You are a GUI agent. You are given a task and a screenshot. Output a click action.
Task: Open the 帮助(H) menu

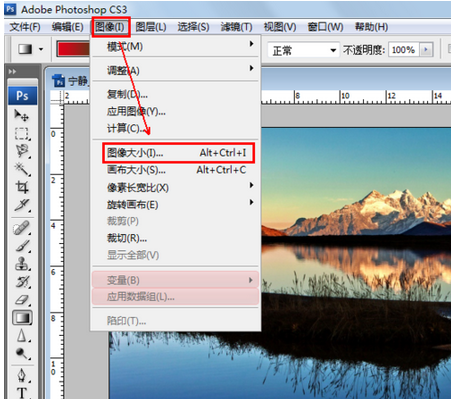[371, 27]
